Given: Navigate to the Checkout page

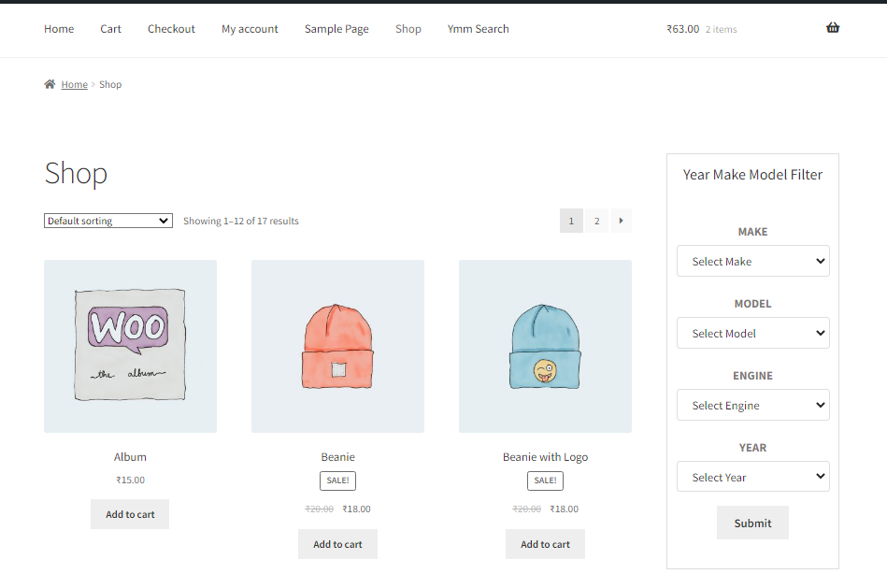Looking at the screenshot, I should click(171, 29).
